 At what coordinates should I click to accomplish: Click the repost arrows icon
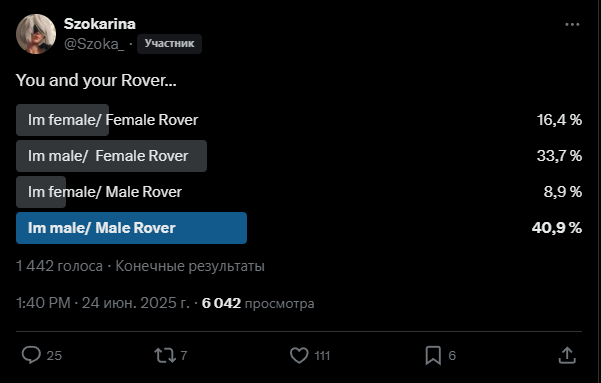165,355
